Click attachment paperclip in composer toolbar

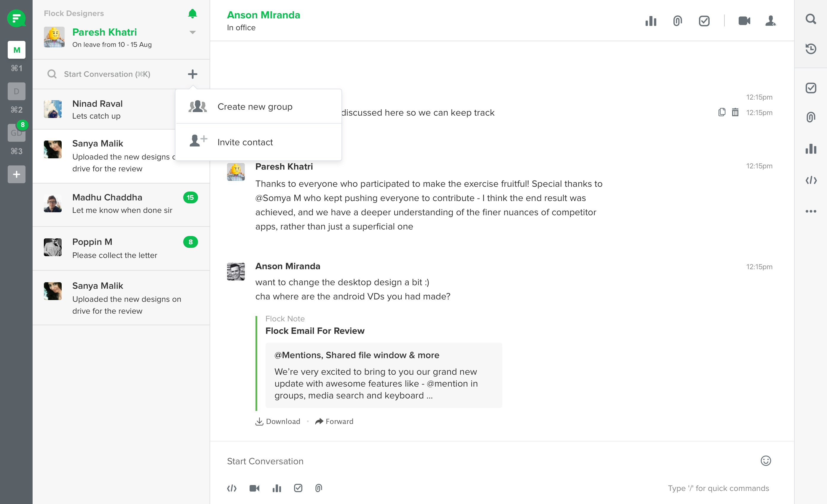(319, 488)
